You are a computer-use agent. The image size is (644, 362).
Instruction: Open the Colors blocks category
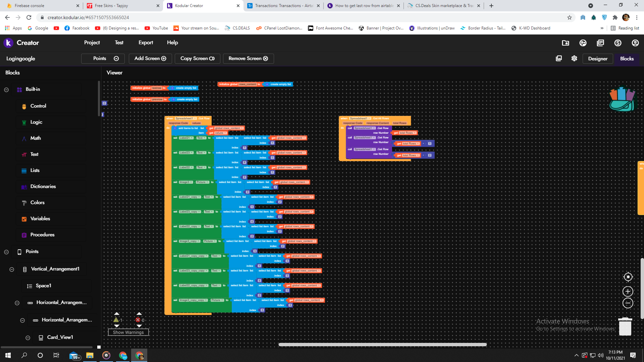(37, 202)
